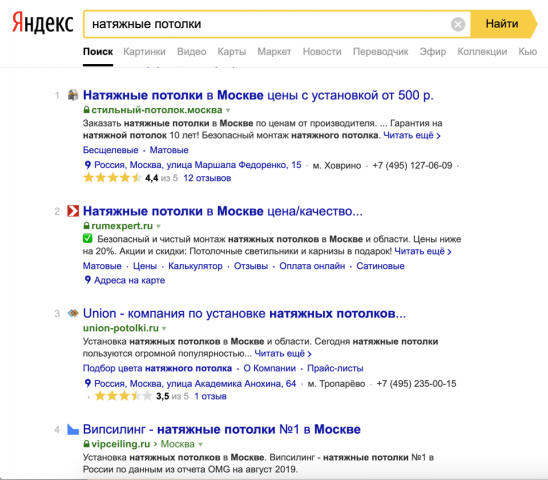Viewport: 548px width, 480px height.
Task: Click the Union result favicon
Action: [73, 313]
